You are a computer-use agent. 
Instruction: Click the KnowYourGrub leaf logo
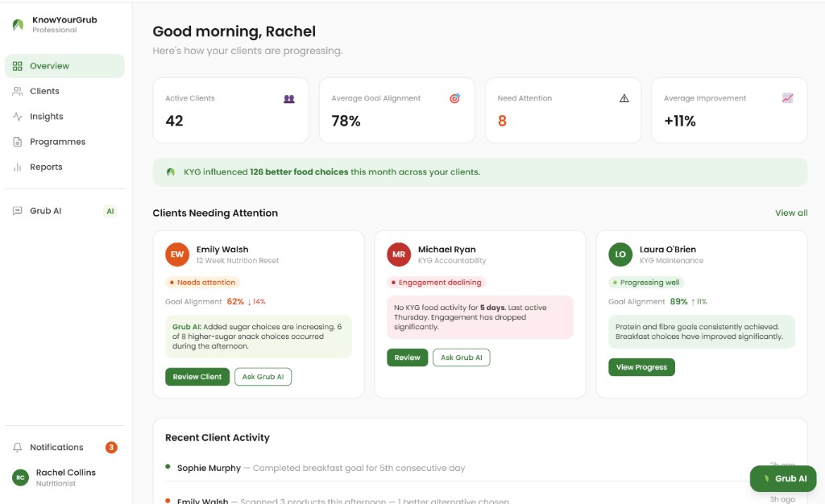pos(18,25)
